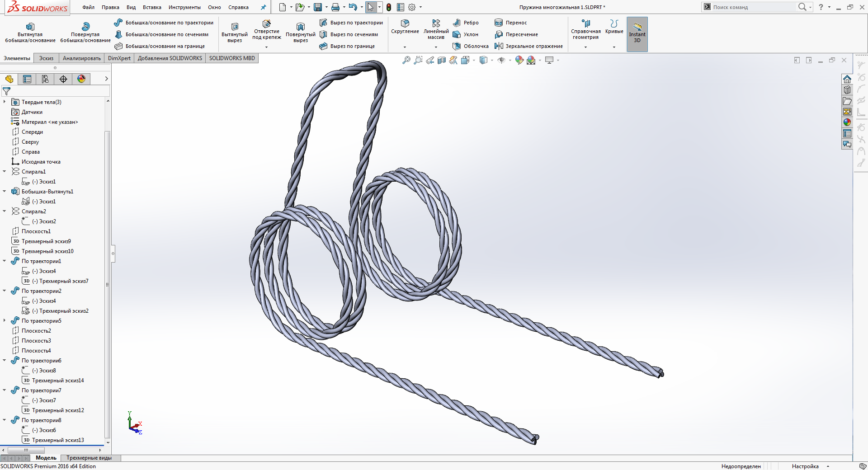868x470 pixels.
Task: Open the Вставка menu
Action: [x=152, y=7]
